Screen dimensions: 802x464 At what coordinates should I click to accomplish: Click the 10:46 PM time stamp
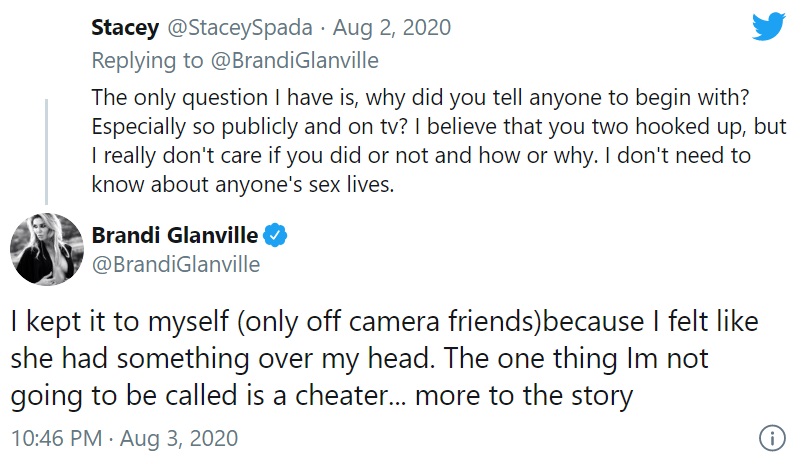[x=56, y=438]
